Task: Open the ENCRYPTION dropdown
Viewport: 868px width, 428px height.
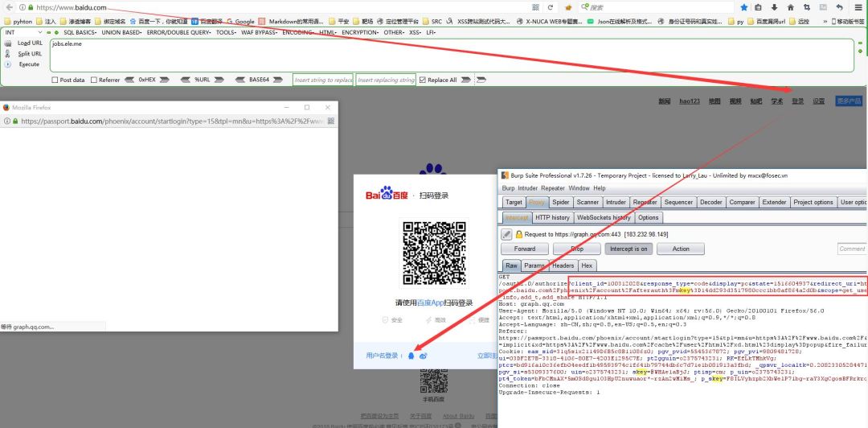Action: (360, 33)
